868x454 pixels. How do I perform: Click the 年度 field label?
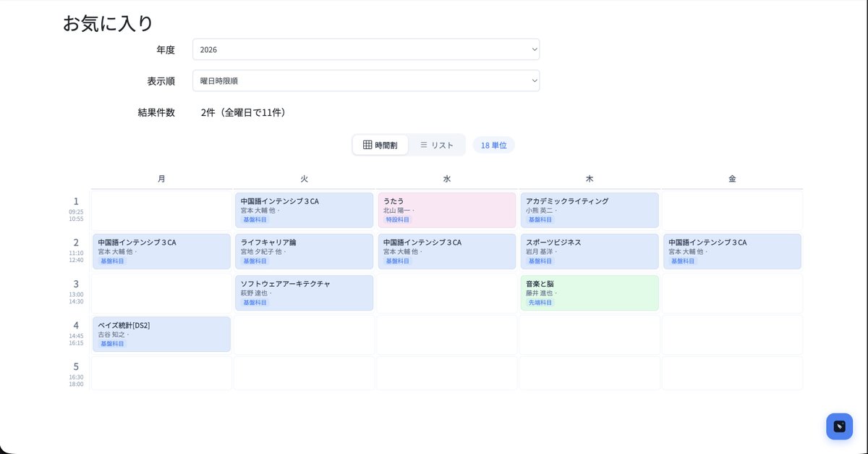[166, 49]
